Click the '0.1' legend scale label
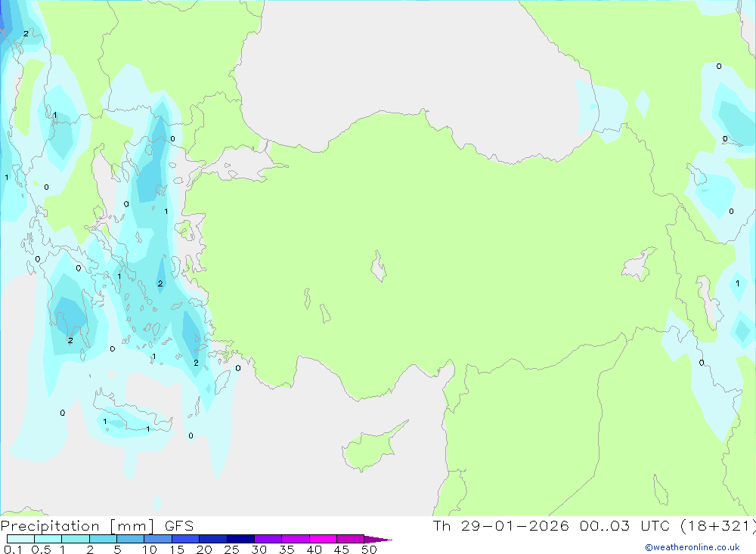Viewport: 756px width, 554px height. (x=13, y=549)
